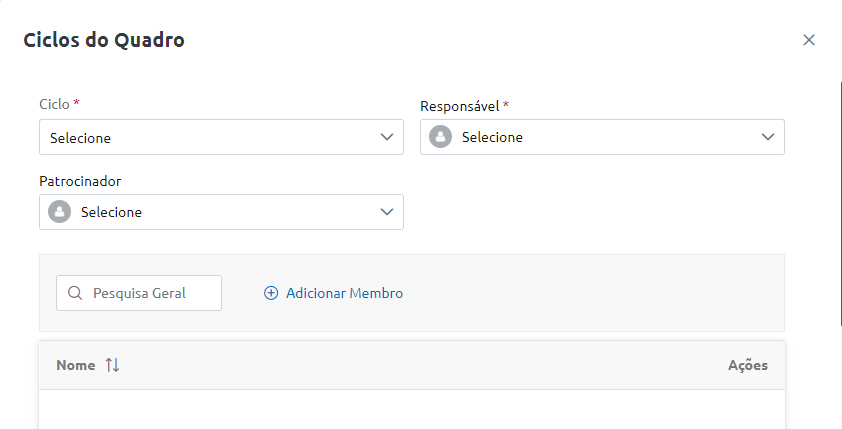
Task: Close the Ciclos do Quadro dialog
Action: (x=809, y=40)
